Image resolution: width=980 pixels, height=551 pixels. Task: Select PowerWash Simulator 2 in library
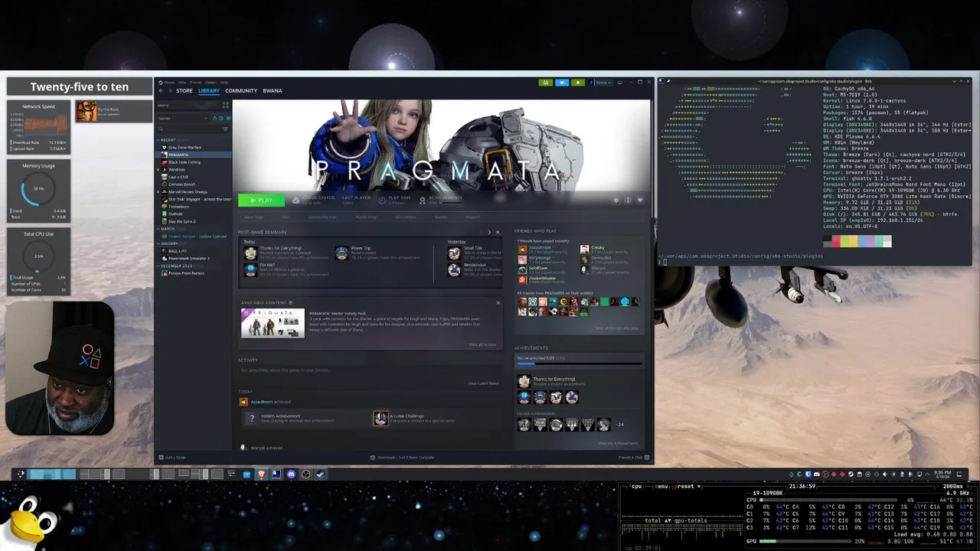[193, 259]
